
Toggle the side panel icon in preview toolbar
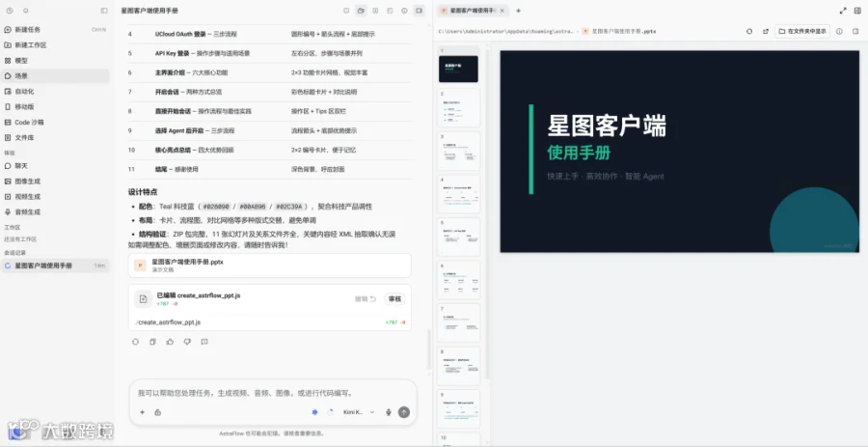(855, 32)
